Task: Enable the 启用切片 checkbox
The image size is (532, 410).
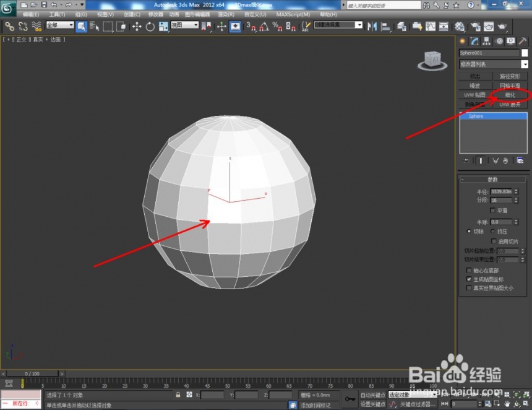Action: (x=494, y=241)
